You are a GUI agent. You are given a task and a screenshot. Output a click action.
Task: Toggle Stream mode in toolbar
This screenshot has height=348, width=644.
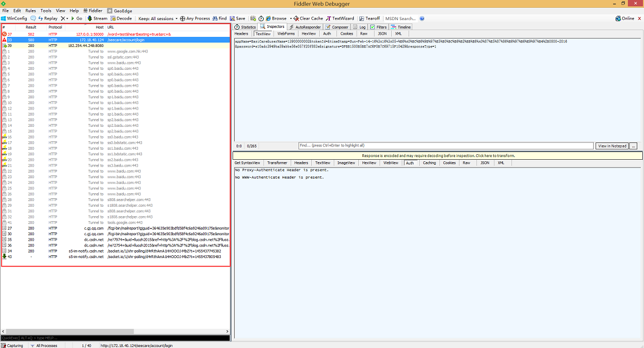click(97, 18)
